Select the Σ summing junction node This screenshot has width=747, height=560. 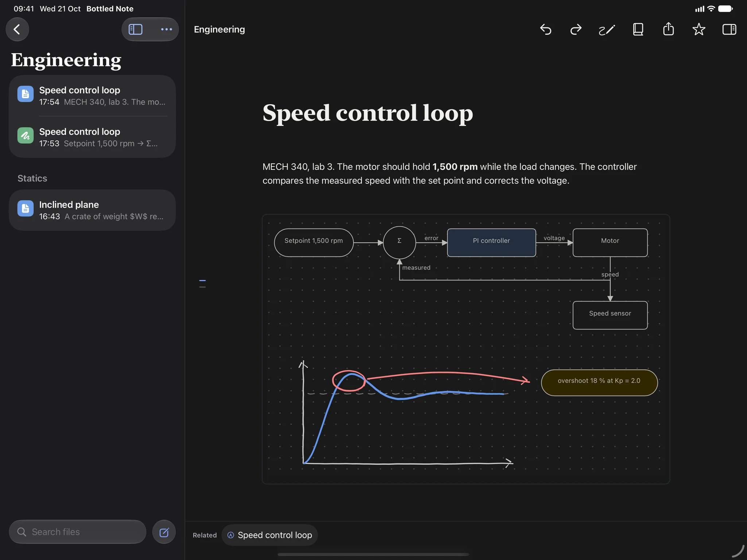(x=399, y=242)
